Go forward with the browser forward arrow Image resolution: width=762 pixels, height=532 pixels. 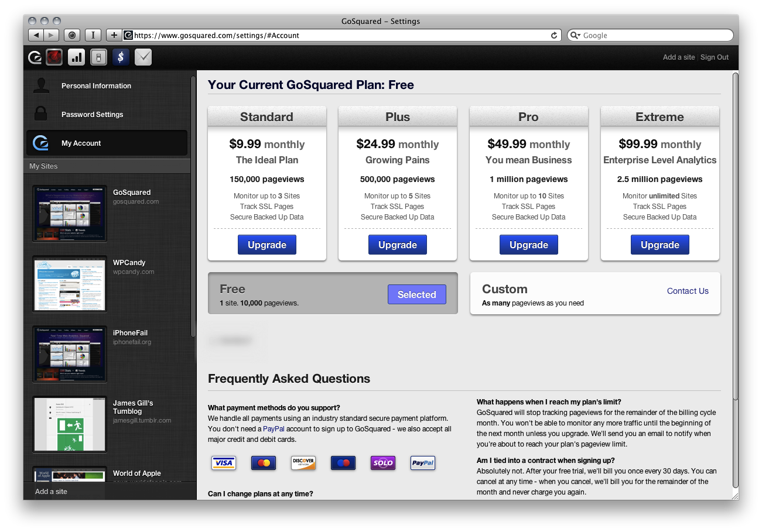coord(52,35)
